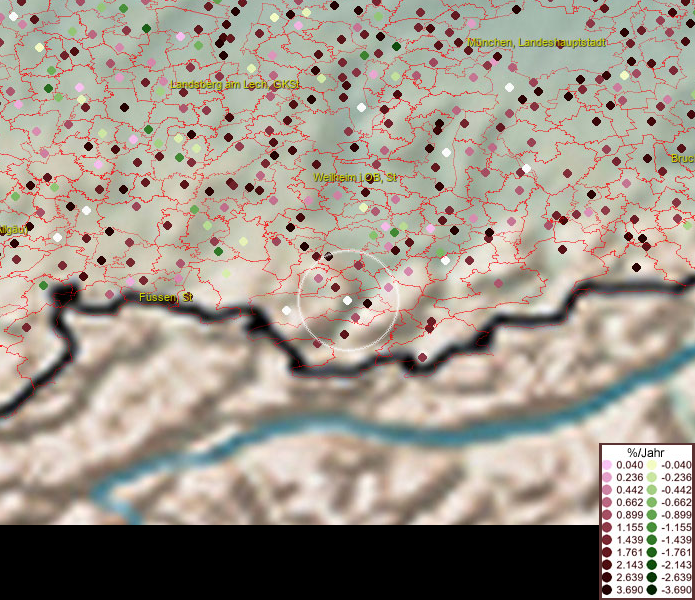Select the dark green swatch beside -2.639

click(652, 577)
